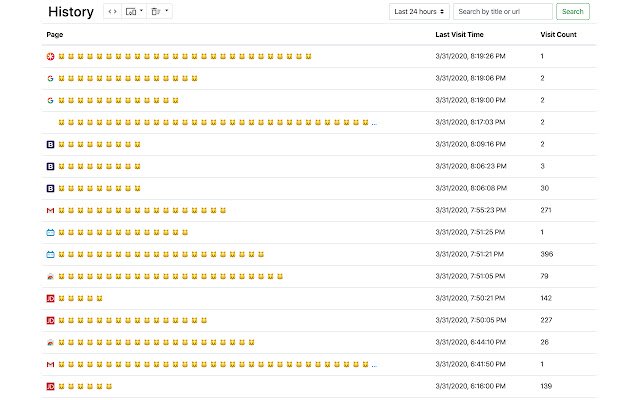This screenshot has width=640, height=400.
Task: Sort by Last Visit Time column header
Action: [459, 35]
